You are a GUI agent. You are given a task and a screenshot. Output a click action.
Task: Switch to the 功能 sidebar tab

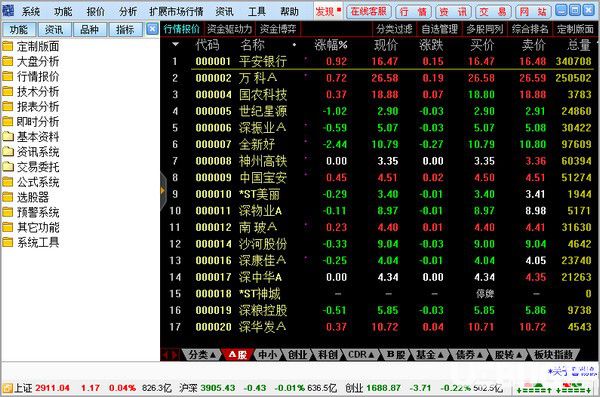tap(19, 29)
